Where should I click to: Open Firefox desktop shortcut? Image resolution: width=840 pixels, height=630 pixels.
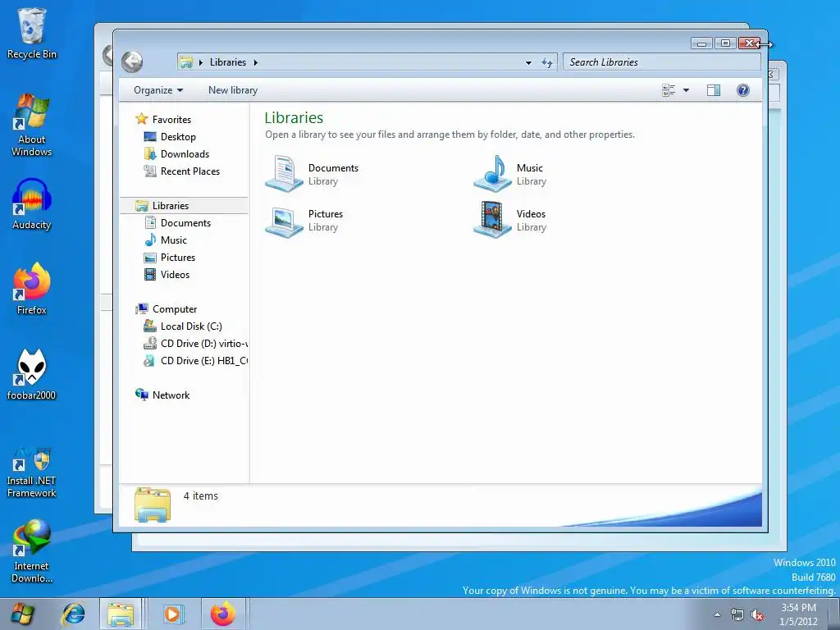[32, 289]
